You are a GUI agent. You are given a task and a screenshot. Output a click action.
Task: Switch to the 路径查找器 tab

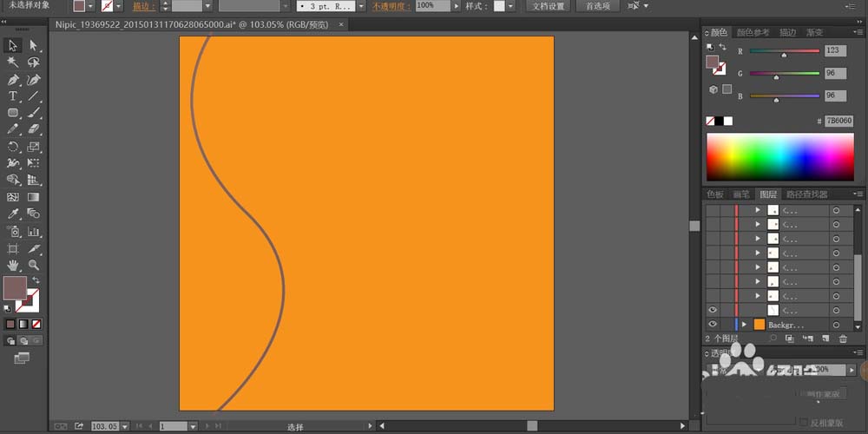coord(807,194)
